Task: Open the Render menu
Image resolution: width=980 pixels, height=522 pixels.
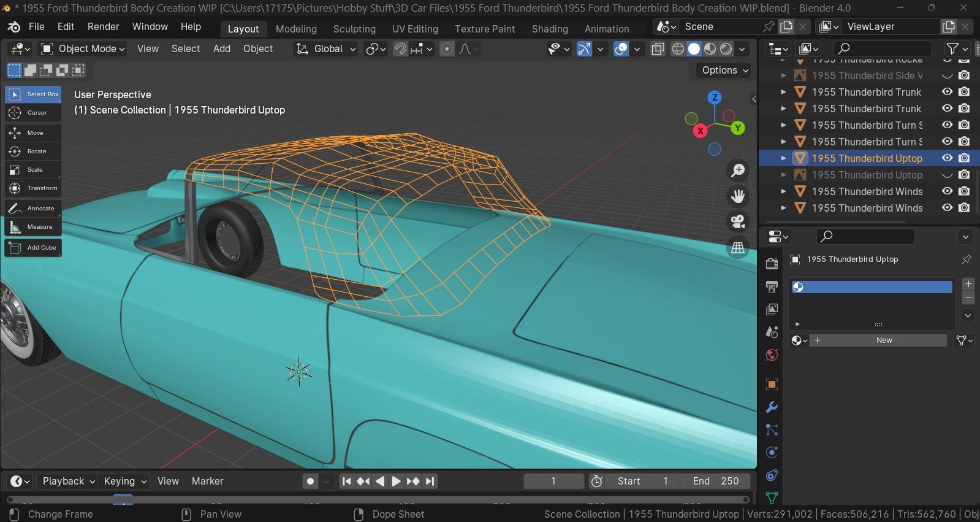Action: pos(103,27)
